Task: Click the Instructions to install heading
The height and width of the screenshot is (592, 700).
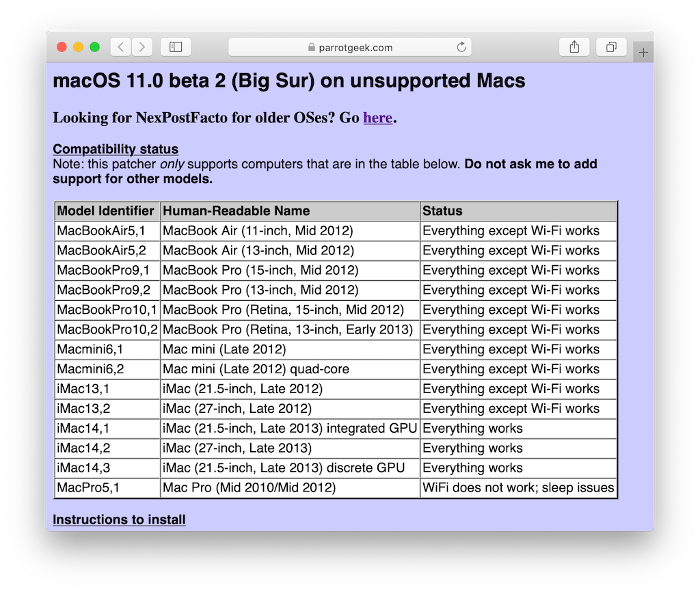Action: (x=119, y=520)
